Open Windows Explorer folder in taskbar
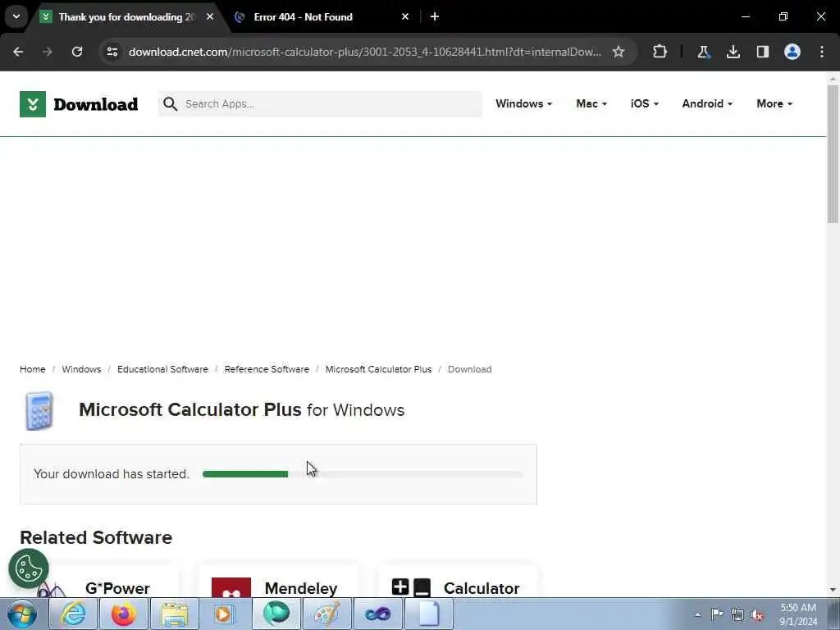The image size is (840, 630). point(175,614)
